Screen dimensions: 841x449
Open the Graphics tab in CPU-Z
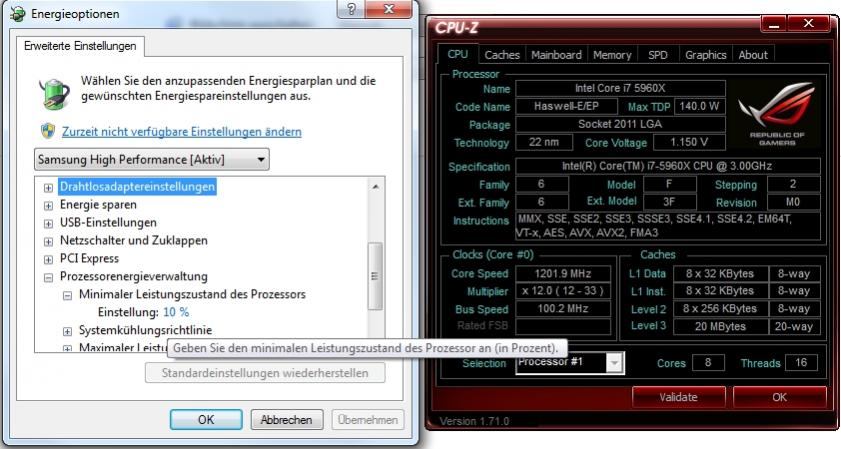[705, 55]
